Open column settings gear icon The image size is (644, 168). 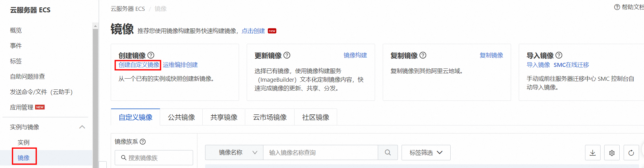[x=612, y=153]
